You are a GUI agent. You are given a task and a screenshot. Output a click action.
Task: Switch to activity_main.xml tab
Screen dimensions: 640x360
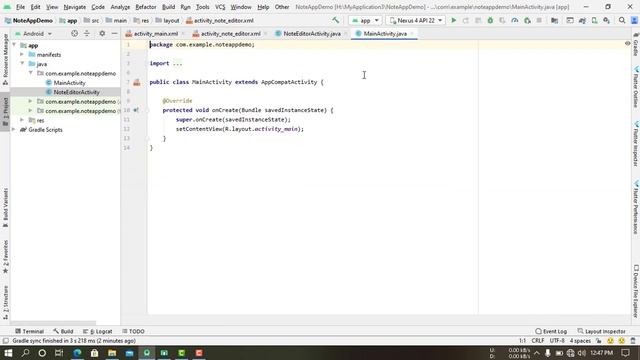point(156,34)
